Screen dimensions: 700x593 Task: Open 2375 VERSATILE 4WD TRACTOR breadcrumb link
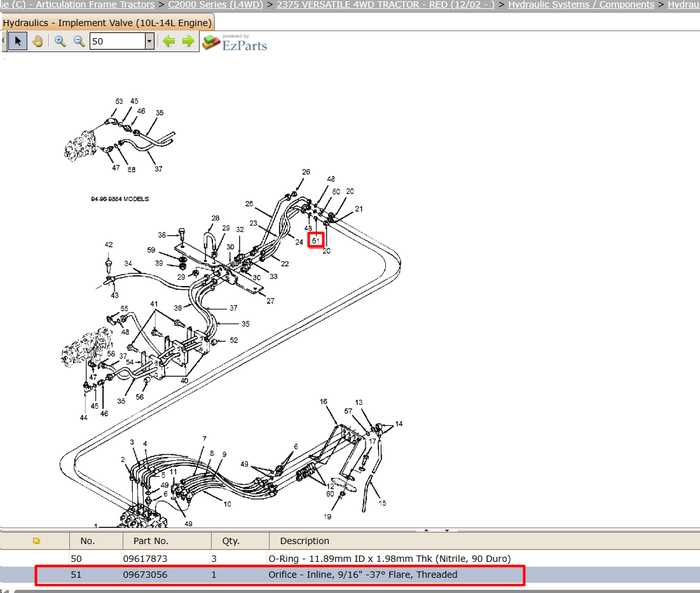point(386,4)
